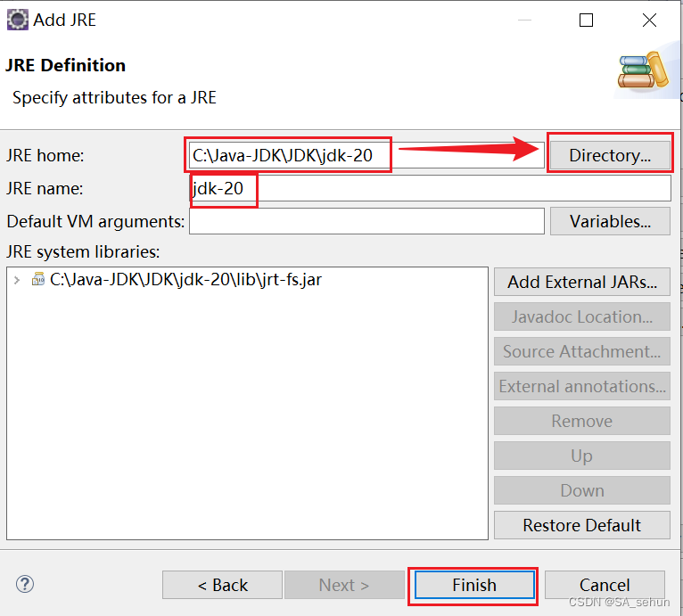Viewport: 683px width, 616px height.
Task: Click the Cancel button
Action: point(605,585)
